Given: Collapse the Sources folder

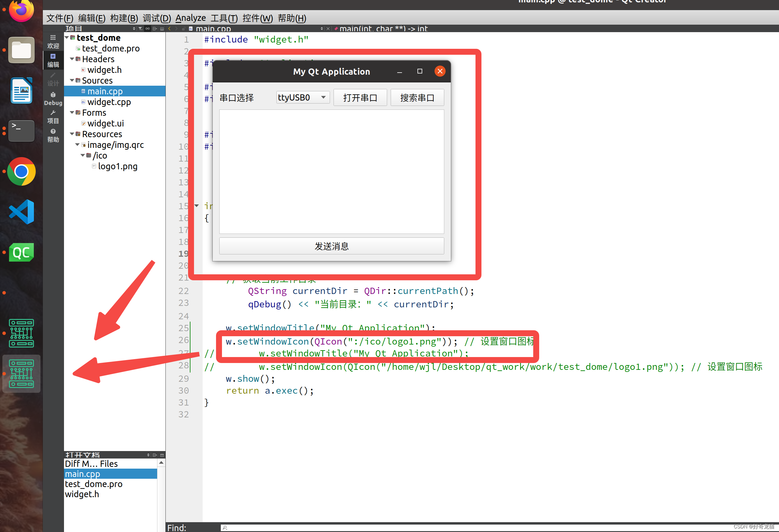Looking at the screenshot, I should pyautogui.click(x=72, y=80).
